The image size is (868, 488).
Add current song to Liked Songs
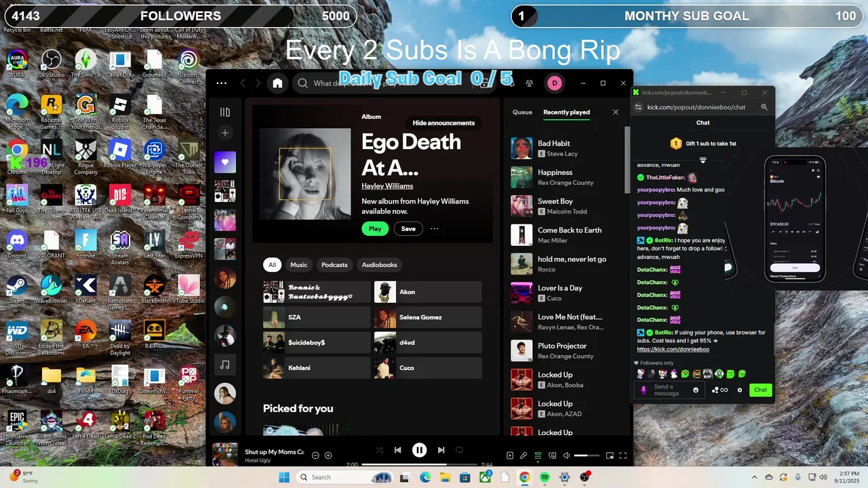tap(328, 455)
